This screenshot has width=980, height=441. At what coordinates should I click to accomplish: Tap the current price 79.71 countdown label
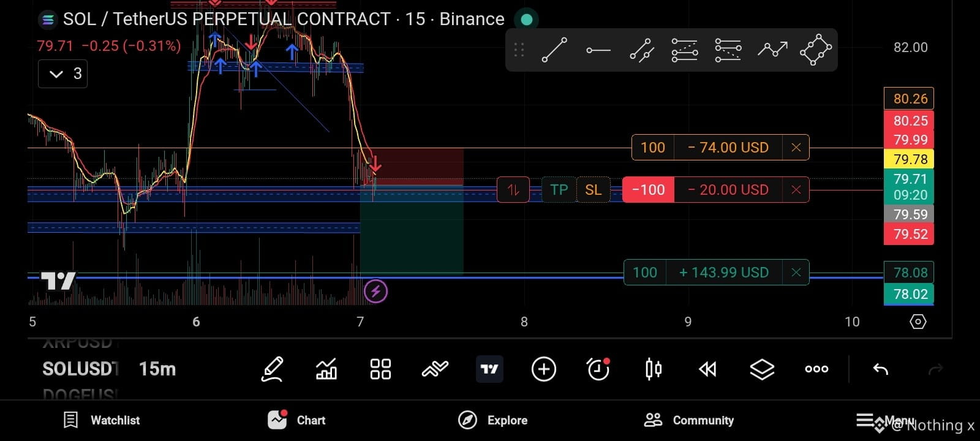click(909, 187)
